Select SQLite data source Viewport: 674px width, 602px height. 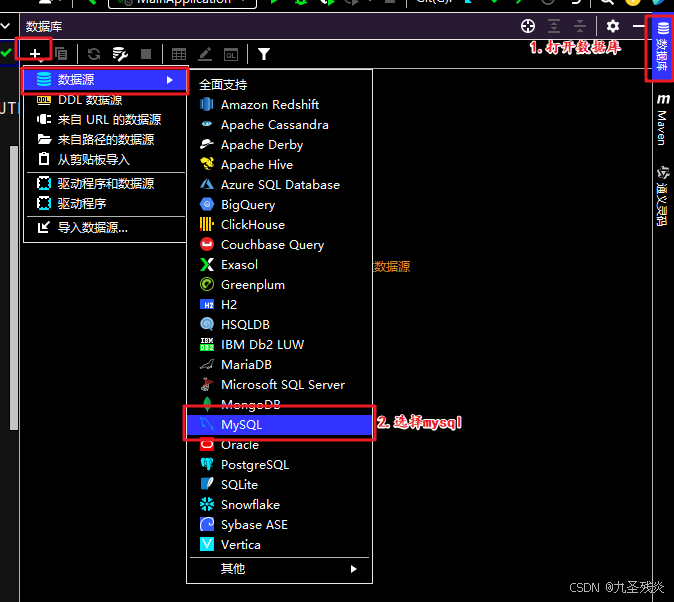point(279,485)
